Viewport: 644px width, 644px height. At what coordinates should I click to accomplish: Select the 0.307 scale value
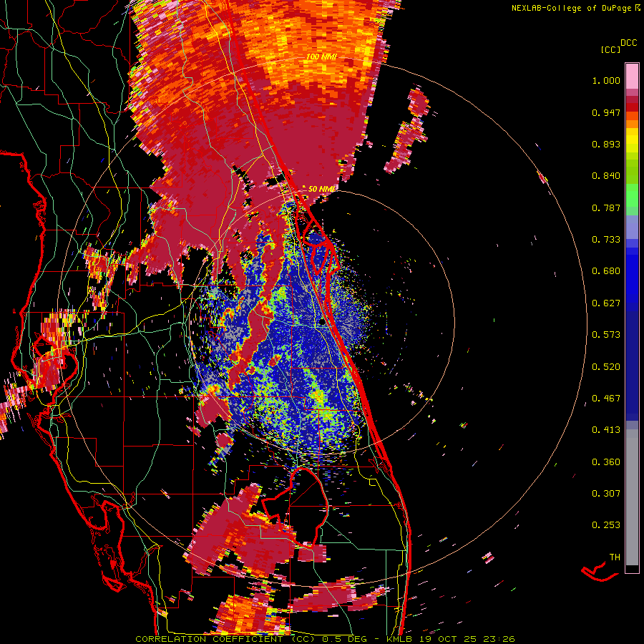coord(606,494)
